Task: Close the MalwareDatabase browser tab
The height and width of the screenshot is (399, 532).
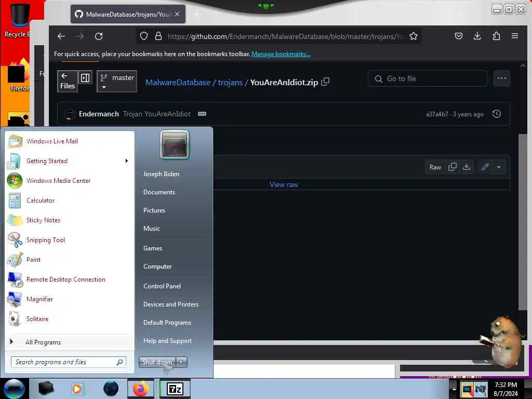Action: coord(177,14)
